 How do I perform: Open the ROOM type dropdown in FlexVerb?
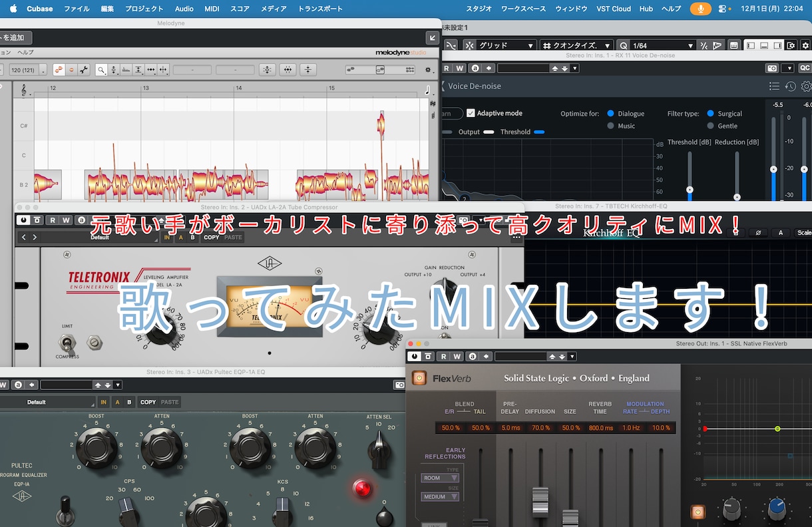coord(439,478)
